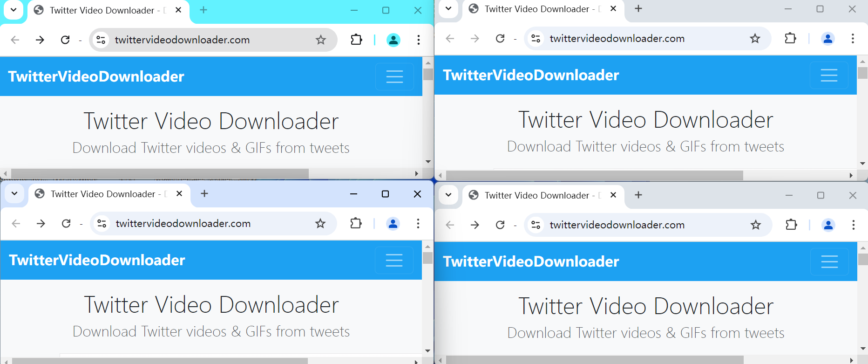Click TwitterVideoDownloader logo in top-right window
Image resolution: width=868 pixels, height=364 pixels.
point(531,75)
